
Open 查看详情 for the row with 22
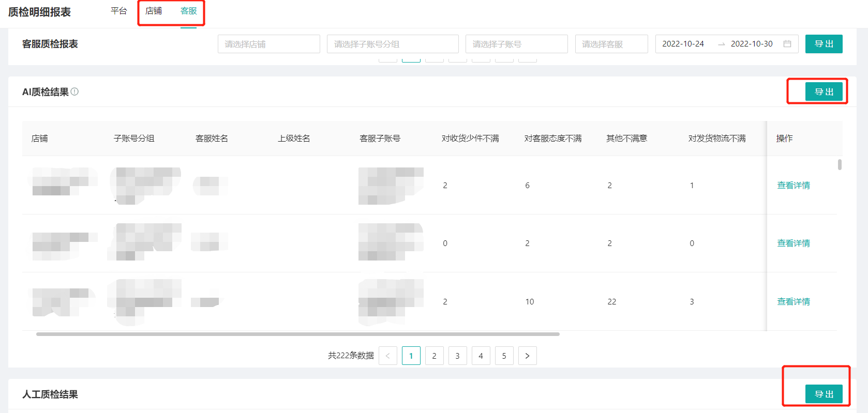point(794,301)
